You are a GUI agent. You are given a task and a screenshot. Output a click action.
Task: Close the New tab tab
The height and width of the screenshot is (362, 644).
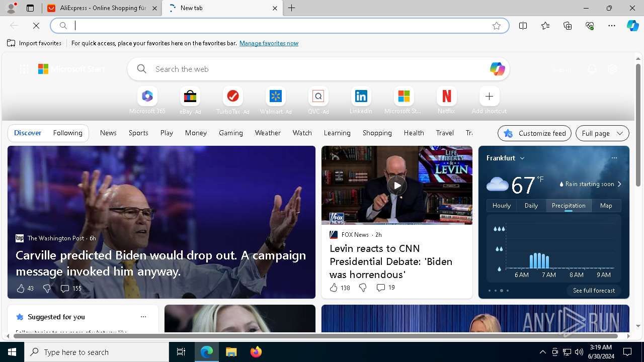click(275, 8)
